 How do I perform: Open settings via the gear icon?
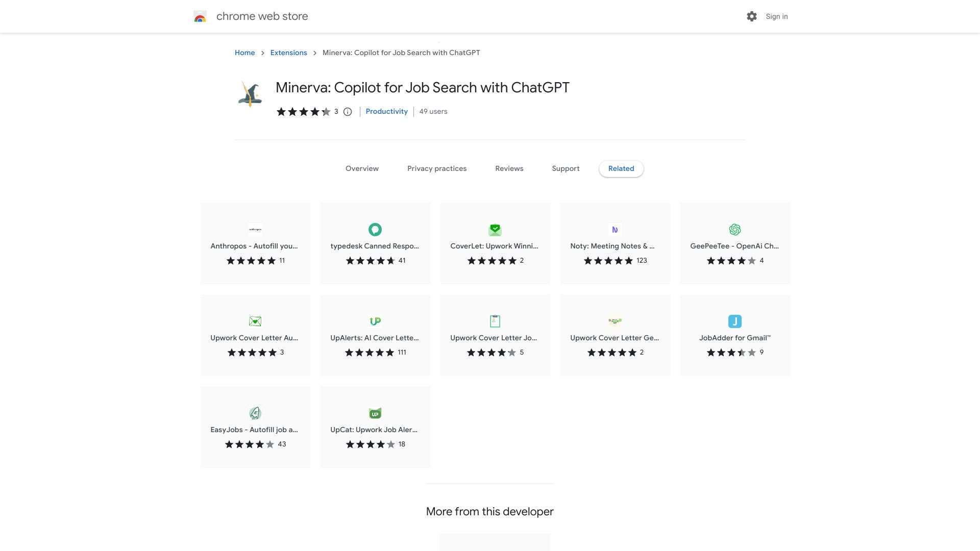(751, 16)
